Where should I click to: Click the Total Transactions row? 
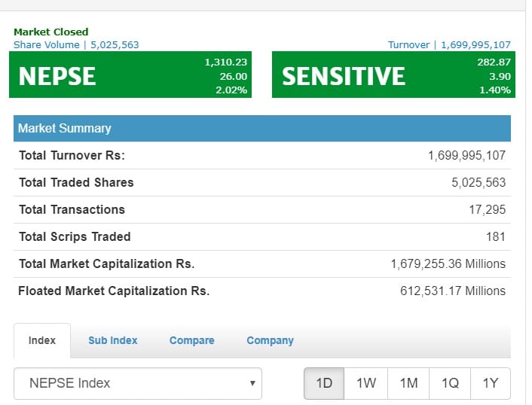pos(262,209)
